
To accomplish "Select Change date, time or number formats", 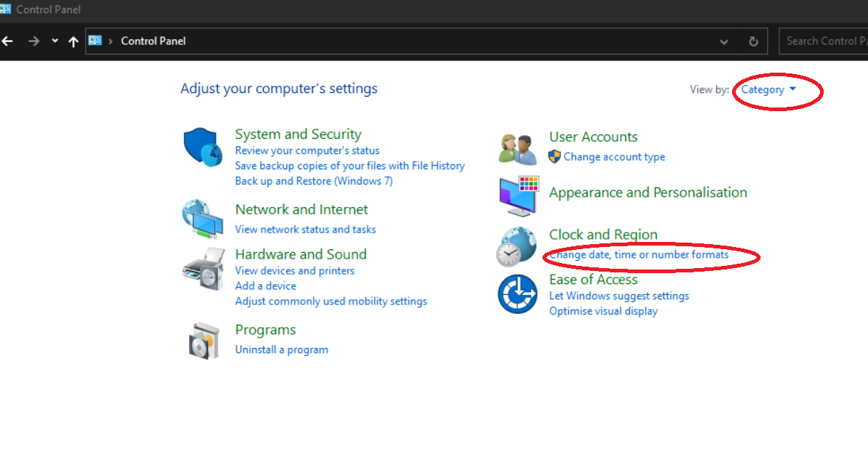I will click(638, 255).
